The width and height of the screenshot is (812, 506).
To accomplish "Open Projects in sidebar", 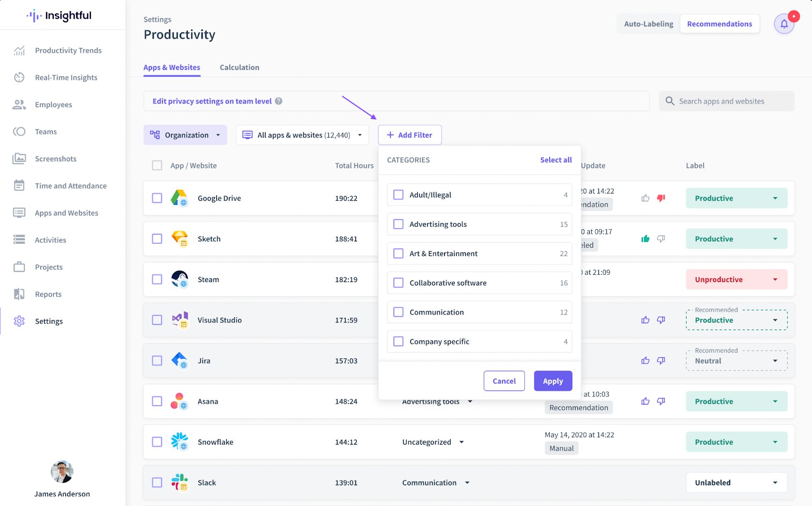I will pos(49,267).
